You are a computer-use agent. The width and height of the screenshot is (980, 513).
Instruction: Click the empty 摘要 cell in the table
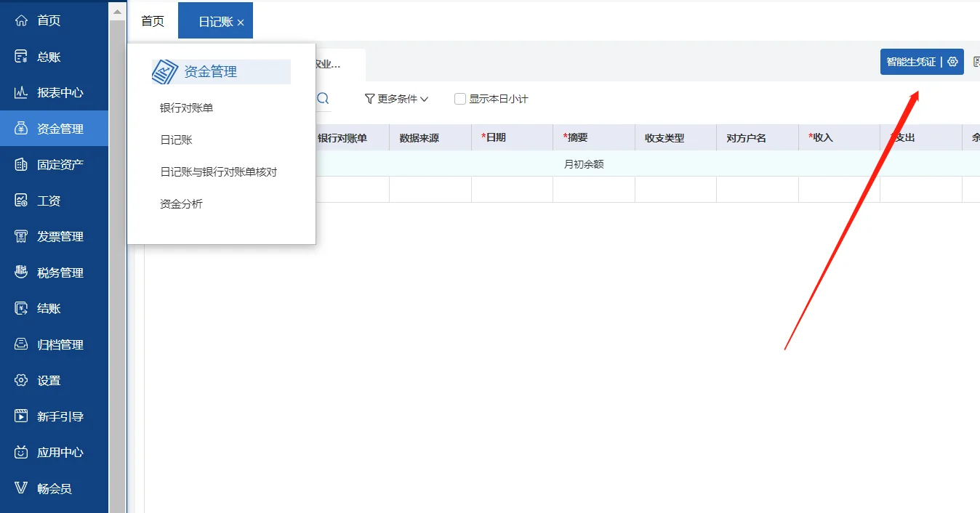click(x=594, y=190)
